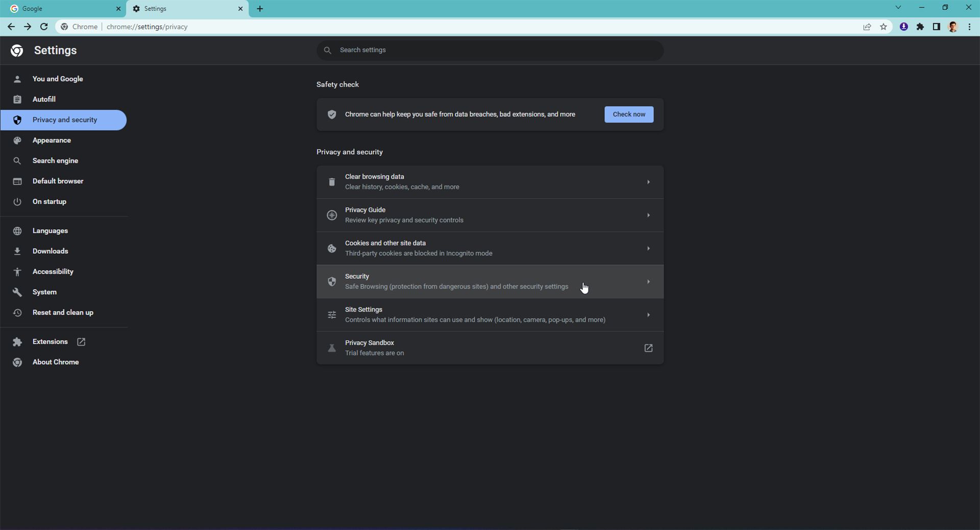Image resolution: width=980 pixels, height=530 pixels.
Task: Expand the Privacy Guide row
Action: point(489,215)
